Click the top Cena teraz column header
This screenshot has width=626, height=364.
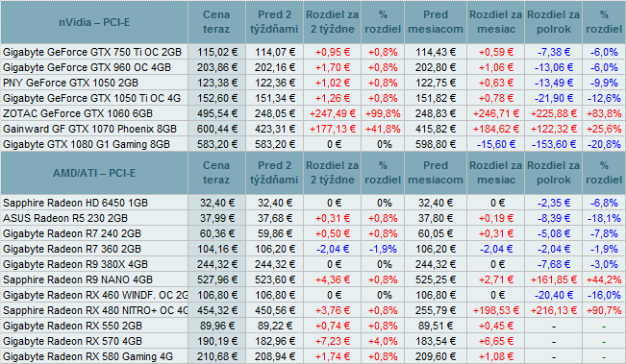pyautogui.click(x=216, y=22)
